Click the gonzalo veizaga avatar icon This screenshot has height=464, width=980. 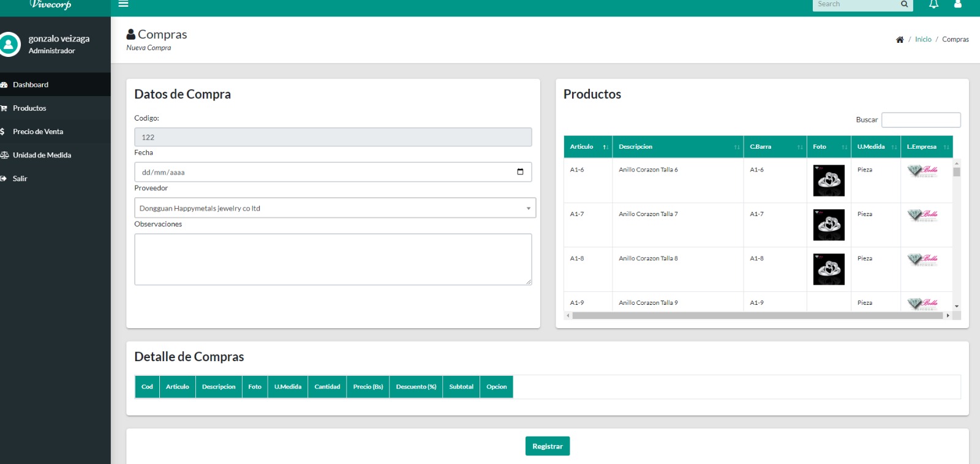(9, 44)
